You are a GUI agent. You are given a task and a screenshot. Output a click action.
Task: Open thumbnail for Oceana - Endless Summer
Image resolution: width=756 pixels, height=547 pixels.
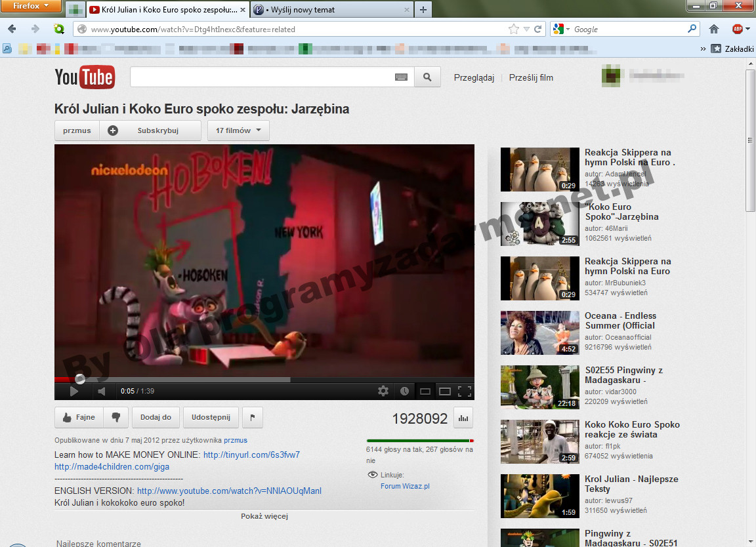pos(540,333)
